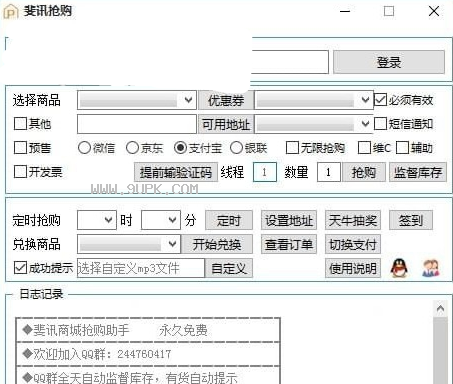Open the hour dropdown for 定时抢购

[97, 220]
